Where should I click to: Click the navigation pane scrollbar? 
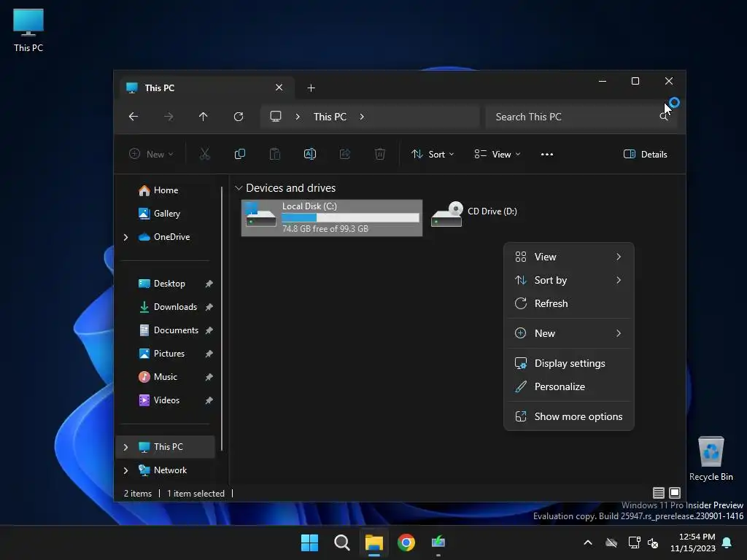point(222,319)
